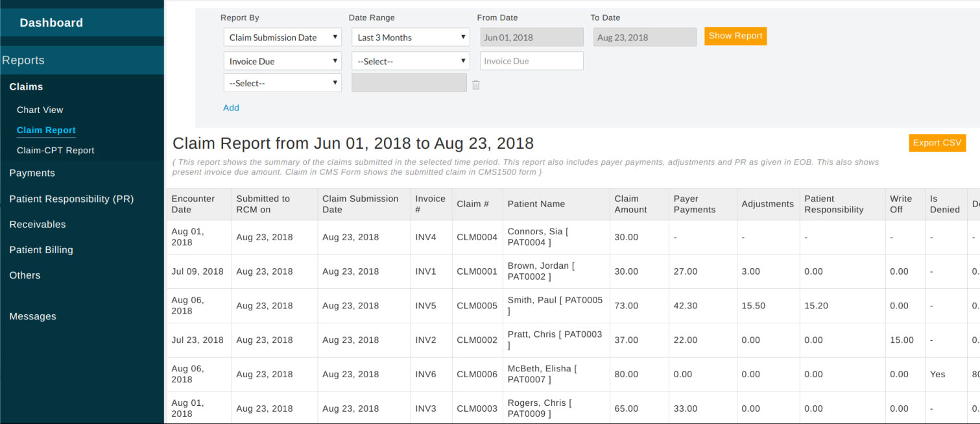
Task: Click the Show Report button
Action: (735, 36)
